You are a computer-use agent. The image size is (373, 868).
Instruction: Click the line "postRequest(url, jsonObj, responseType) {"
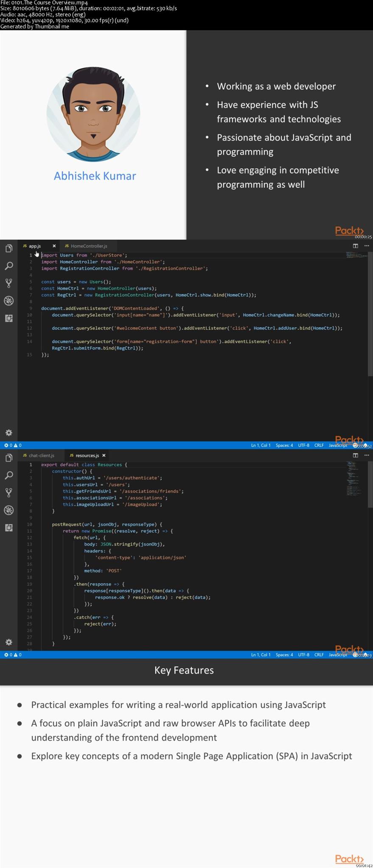107,525
